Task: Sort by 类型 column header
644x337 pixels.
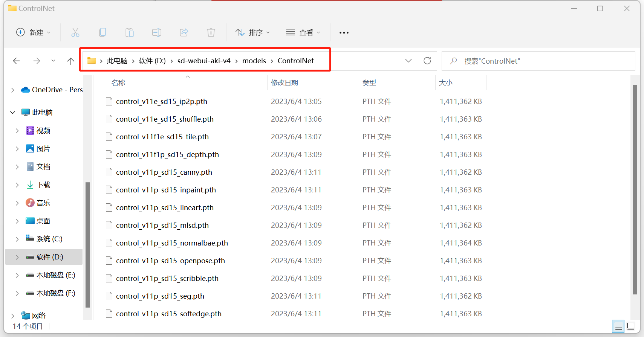Action: (x=369, y=82)
